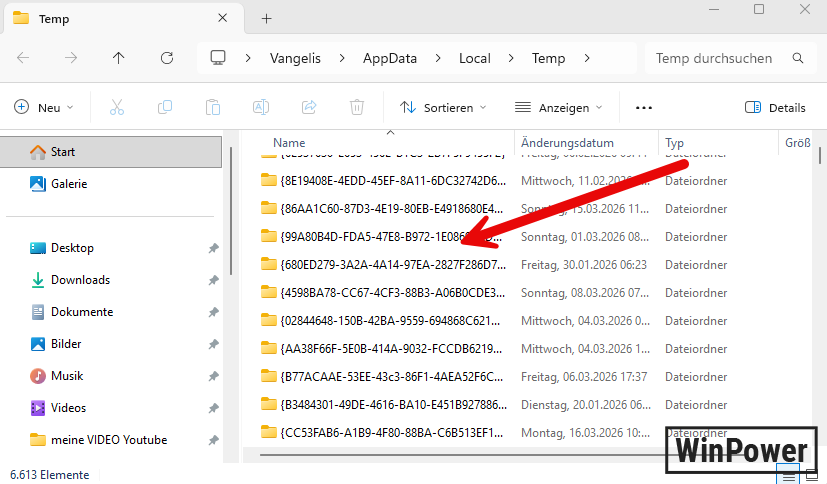Viewport: 827px width, 484px height.
Task: Click the Temp durchsuchen search field
Action: coord(730,58)
